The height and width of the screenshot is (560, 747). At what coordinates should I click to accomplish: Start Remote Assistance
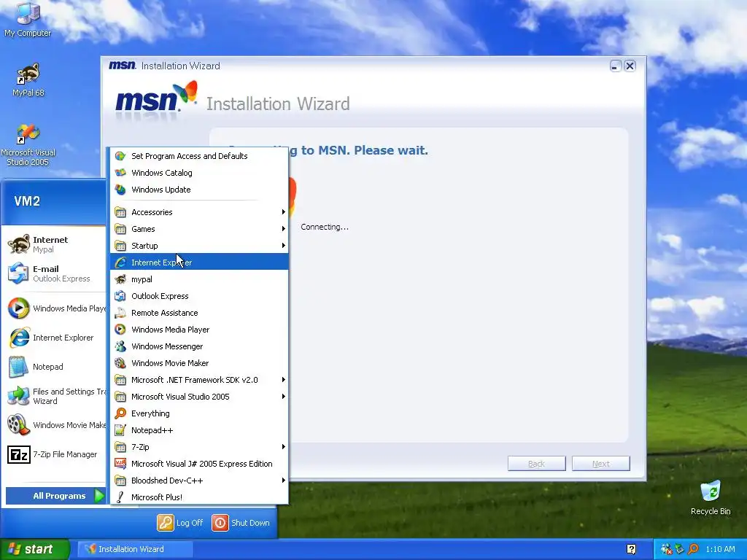point(199,313)
